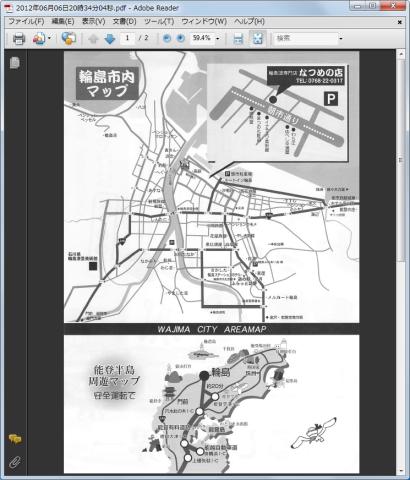The height and width of the screenshot is (480, 410).
Task: Click the zoom out button
Action: coord(167,39)
